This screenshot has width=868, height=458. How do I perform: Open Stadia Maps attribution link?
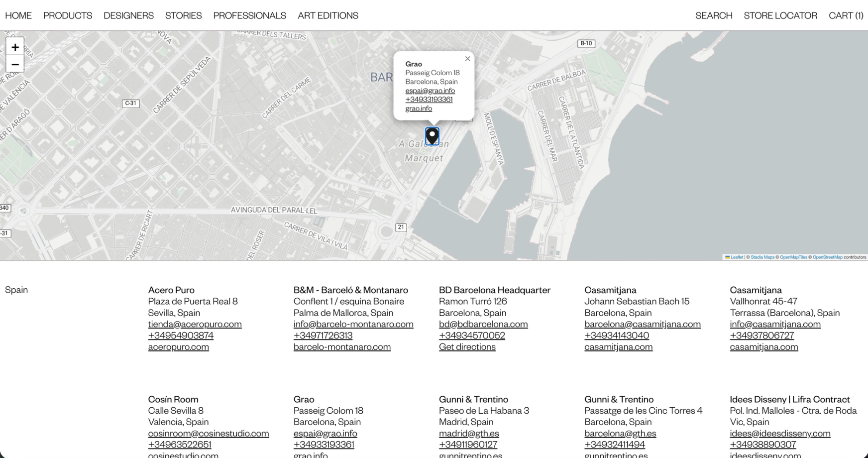[762, 257]
